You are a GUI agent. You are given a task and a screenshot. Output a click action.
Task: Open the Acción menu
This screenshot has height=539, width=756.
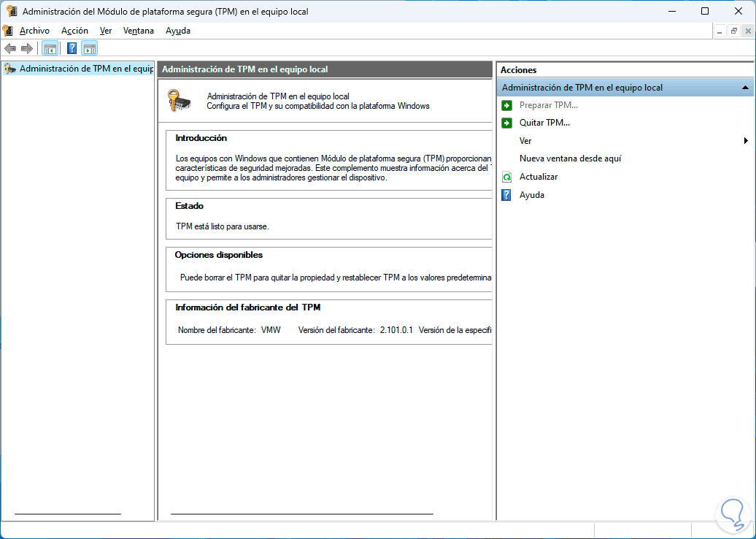pyautogui.click(x=74, y=31)
